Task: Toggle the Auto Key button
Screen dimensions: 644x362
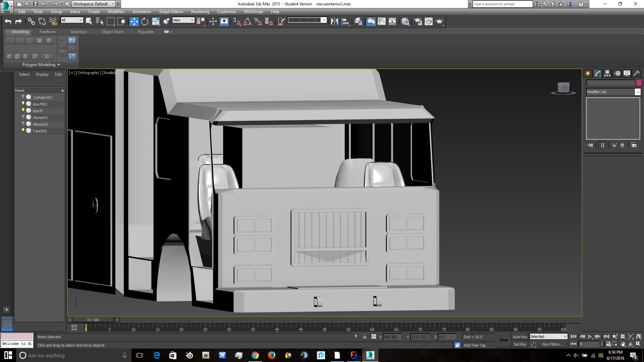Action: tap(520, 337)
